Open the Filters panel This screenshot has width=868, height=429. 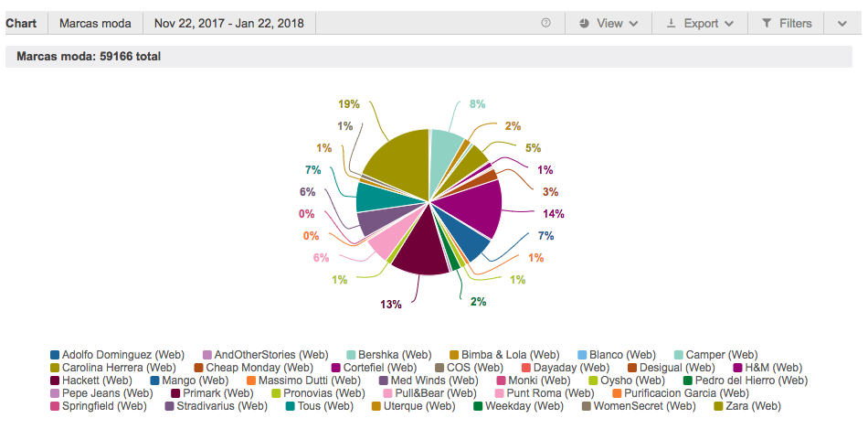coord(786,23)
